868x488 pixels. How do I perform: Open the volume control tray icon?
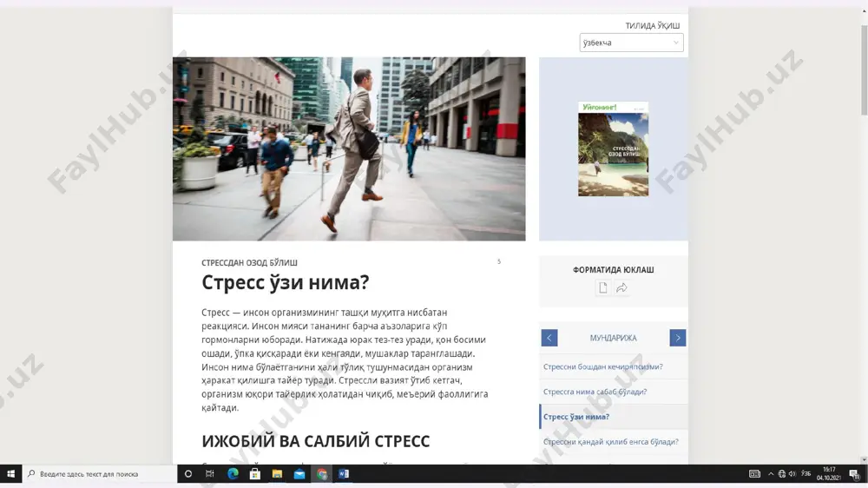click(792, 473)
